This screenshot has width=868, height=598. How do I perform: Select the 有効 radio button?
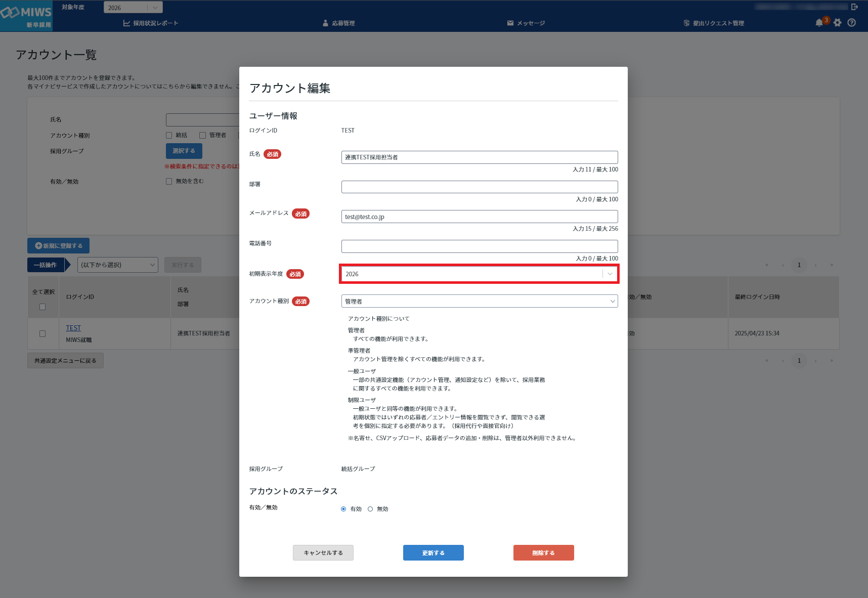point(343,509)
